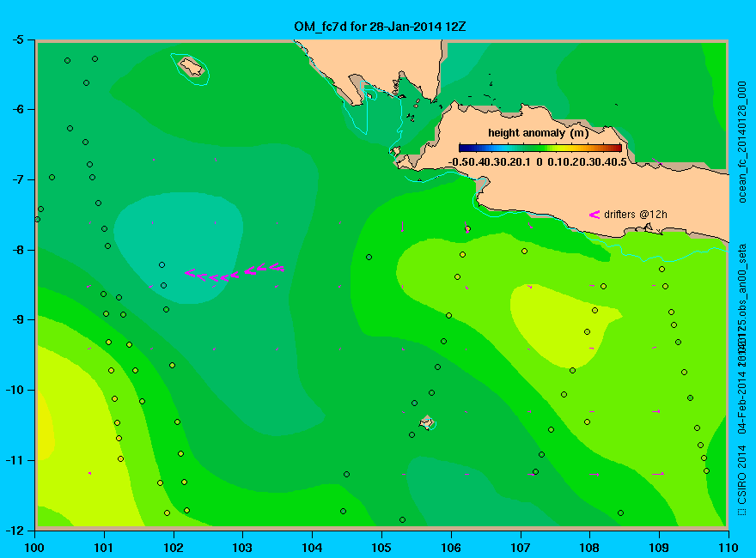
Task: Click latitude tick label '-7'
Action: pos(17,179)
